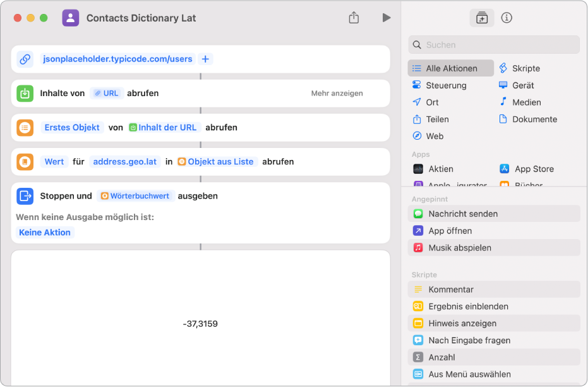Screen dimensions: 588x387
Task: Click the orange list action icon
Action: (25, 128)
